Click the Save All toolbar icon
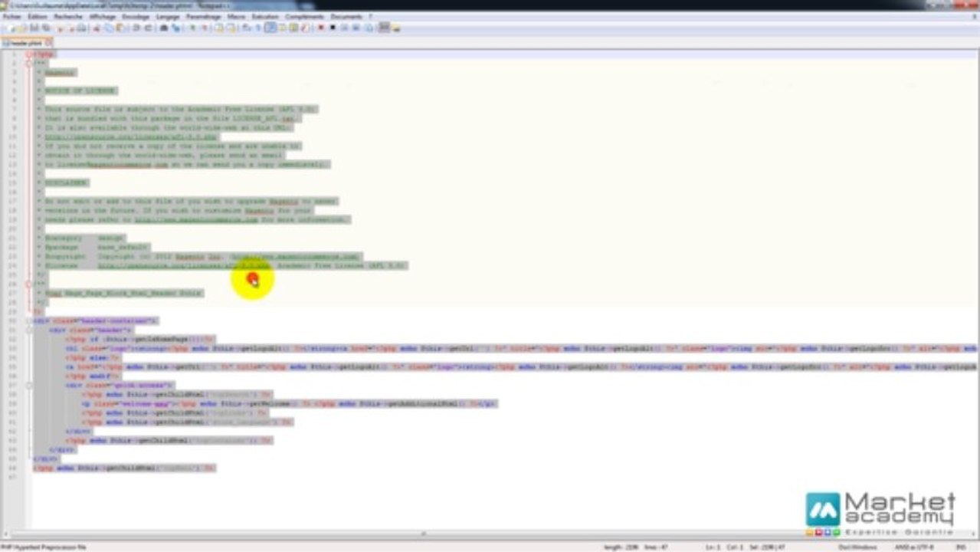Screen dimensions: 980x552 click(x=46, y=28)
